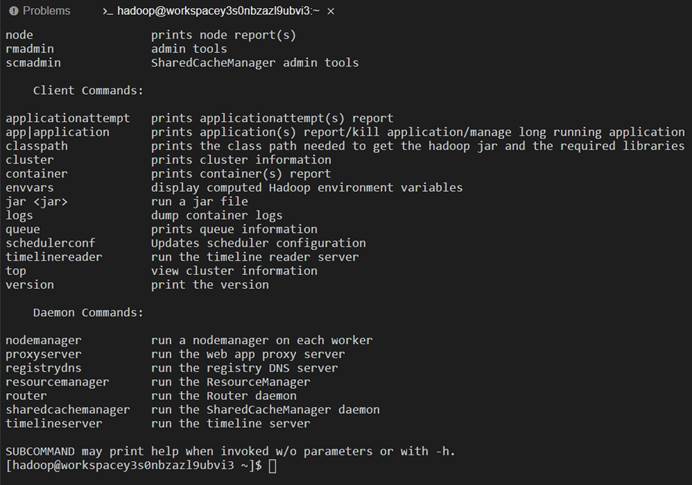Click the 'envvars' command name
Image resolution: width=692 pixels, height=485 pixels.
[30, 188]
